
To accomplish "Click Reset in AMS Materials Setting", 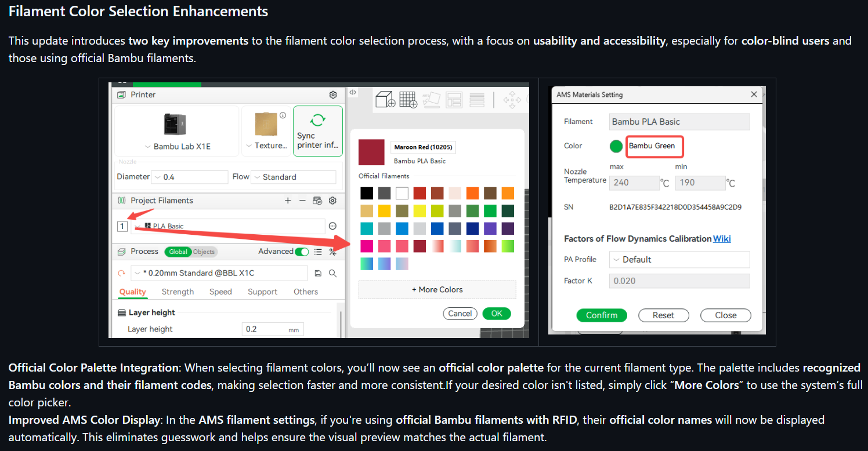I will (663, 315).
